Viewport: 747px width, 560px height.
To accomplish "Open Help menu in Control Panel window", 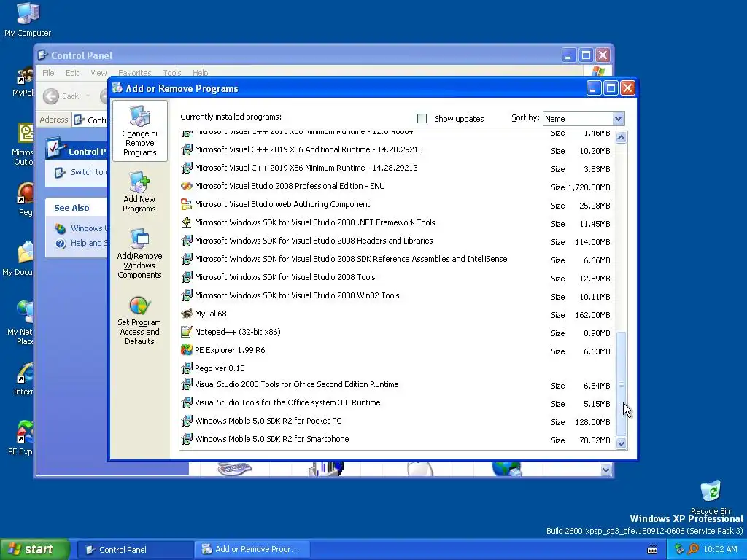I will tap(200, 73).
